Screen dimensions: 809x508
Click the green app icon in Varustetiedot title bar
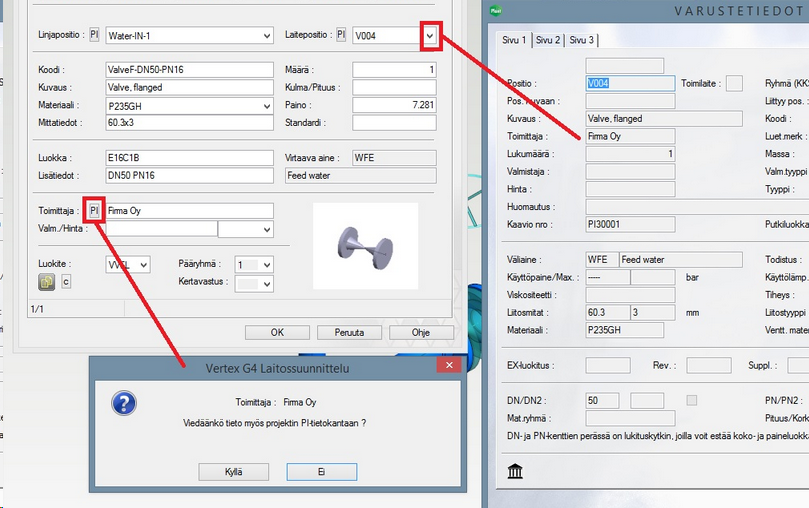(496, 10)
